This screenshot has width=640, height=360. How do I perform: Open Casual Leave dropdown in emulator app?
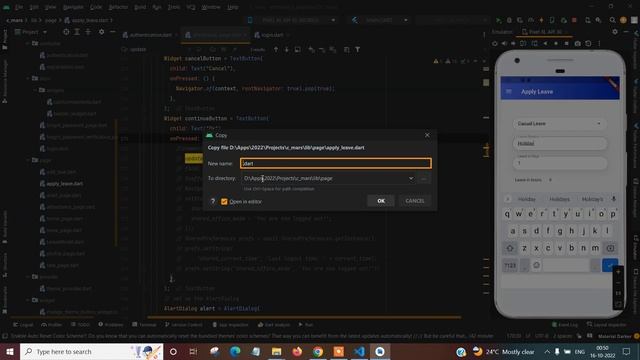coord(559,124)
